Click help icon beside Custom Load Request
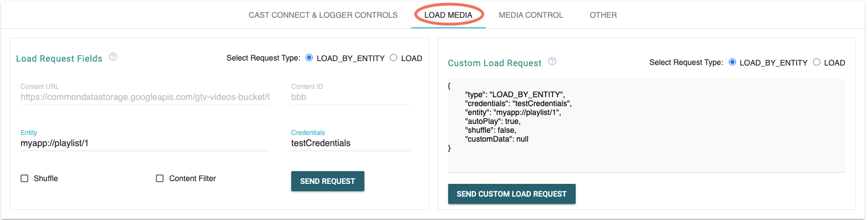 (552, 62)
